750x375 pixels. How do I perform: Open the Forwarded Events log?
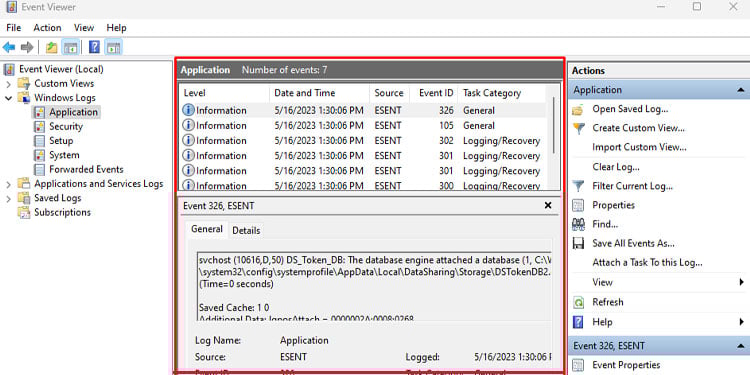[x=86, y=170]
